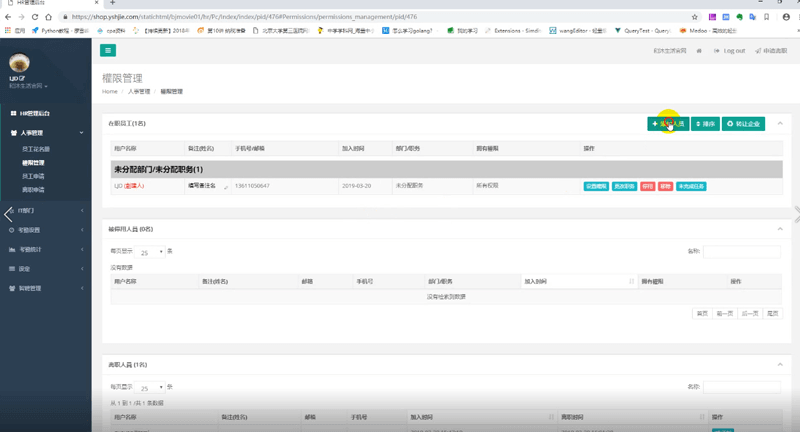This screenshot has height=432, width=800.
Task: Click the home icon in the top header
Action: point(699,50)
